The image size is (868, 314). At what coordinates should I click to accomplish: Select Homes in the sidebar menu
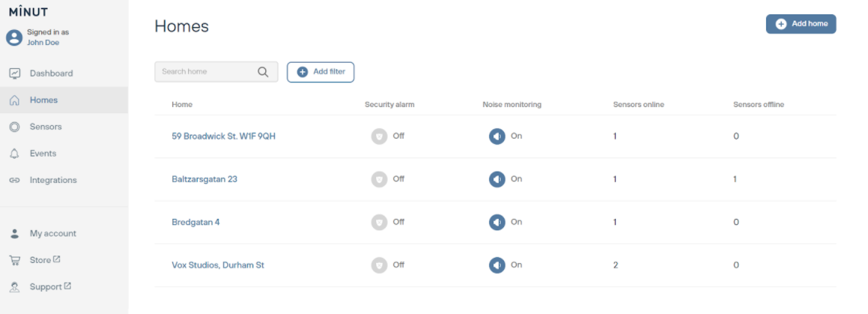click(43, 100)
